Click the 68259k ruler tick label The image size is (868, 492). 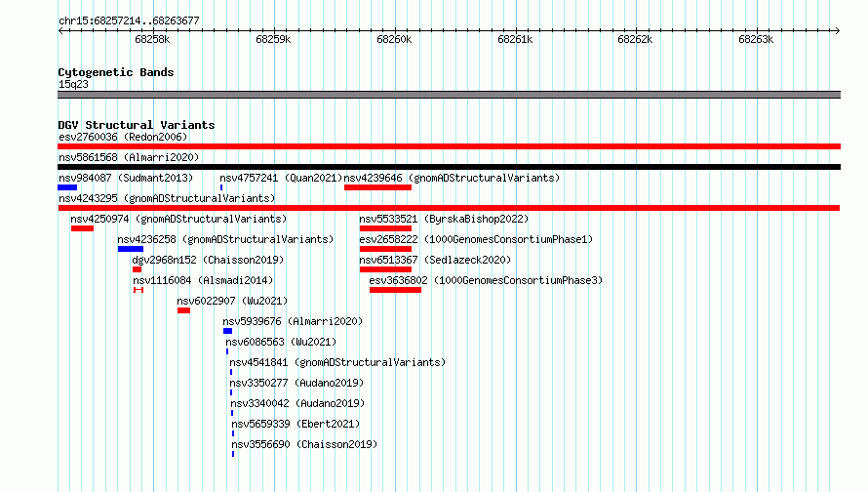click(x=273, y=39)
